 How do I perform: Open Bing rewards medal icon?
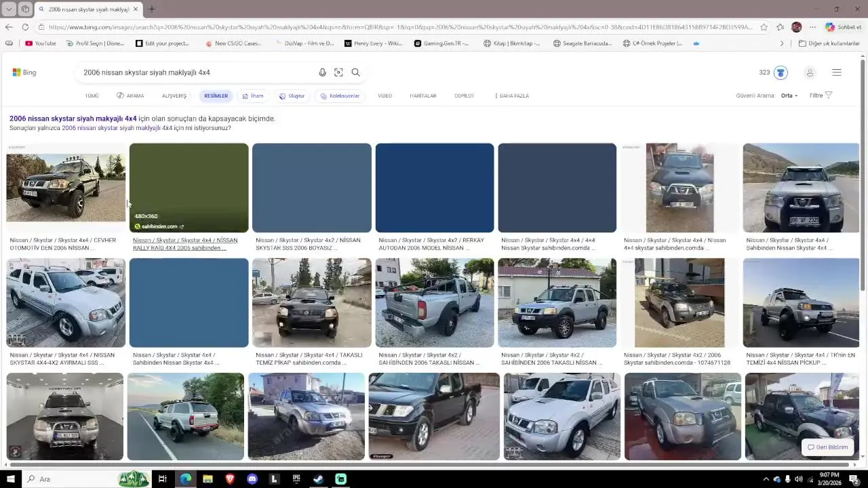click(781, 73)
